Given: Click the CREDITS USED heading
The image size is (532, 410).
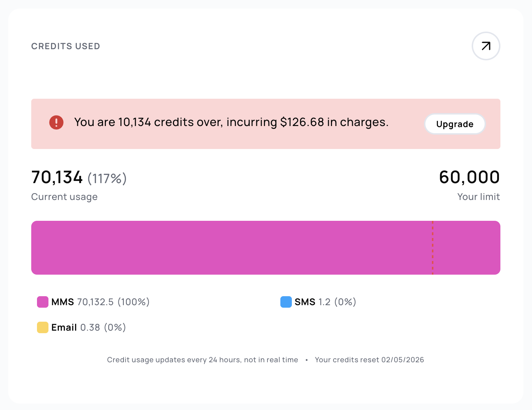Looking at the screenshot, I should [x=66, y=46].
